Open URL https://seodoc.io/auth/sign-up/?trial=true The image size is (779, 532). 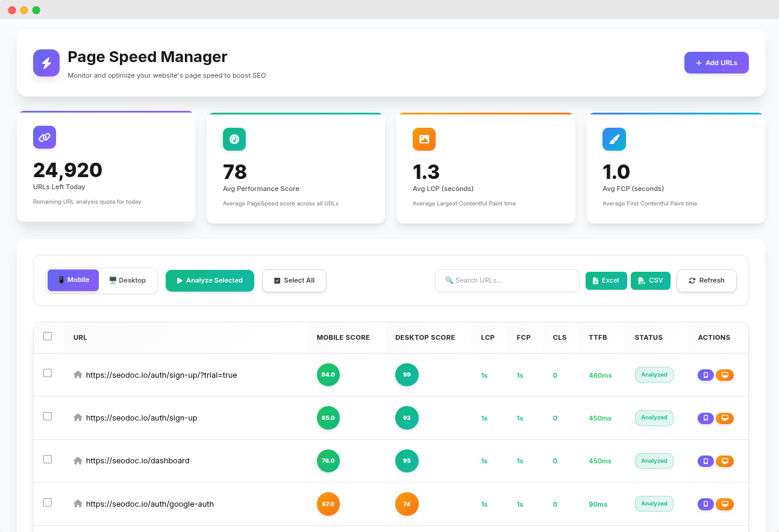161,375
